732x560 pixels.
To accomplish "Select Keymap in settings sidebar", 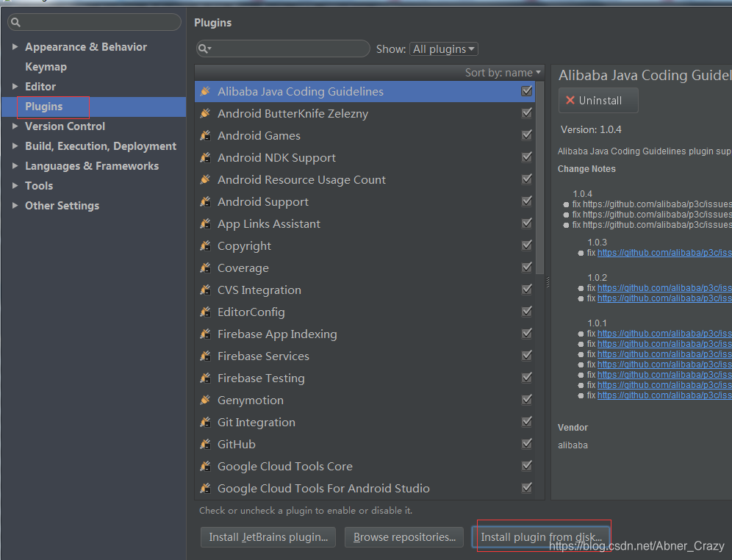I will (46, 67).
